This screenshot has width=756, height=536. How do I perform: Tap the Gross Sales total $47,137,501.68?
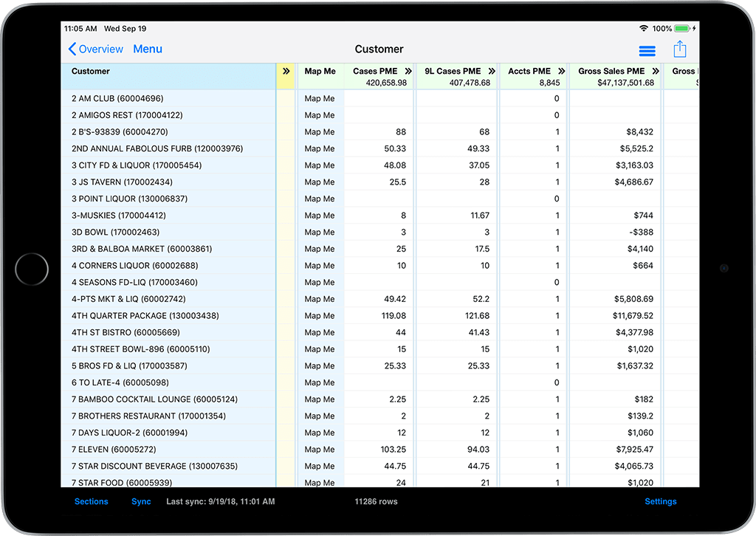pos(626,83)
